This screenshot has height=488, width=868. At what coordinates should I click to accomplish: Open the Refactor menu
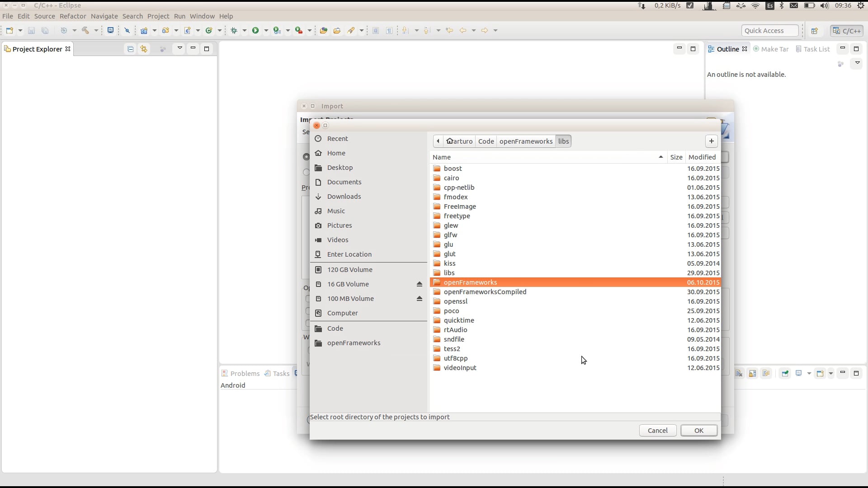tap(72, 16)
